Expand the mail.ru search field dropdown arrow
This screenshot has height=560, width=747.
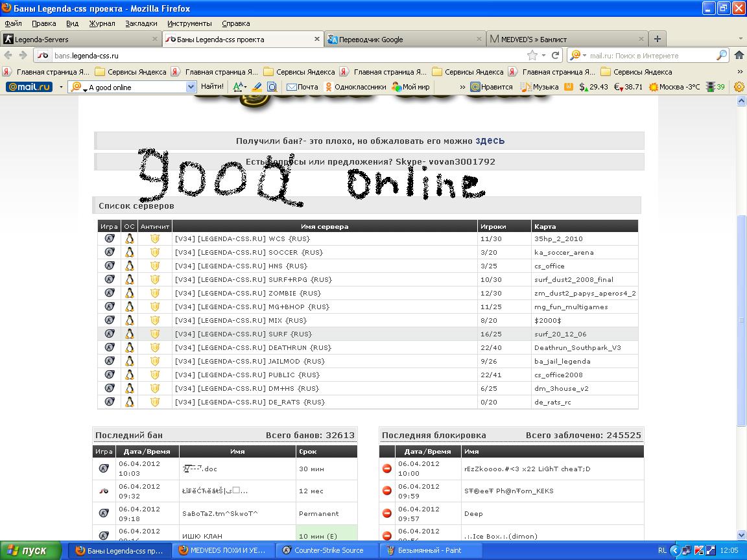[191, 87]
